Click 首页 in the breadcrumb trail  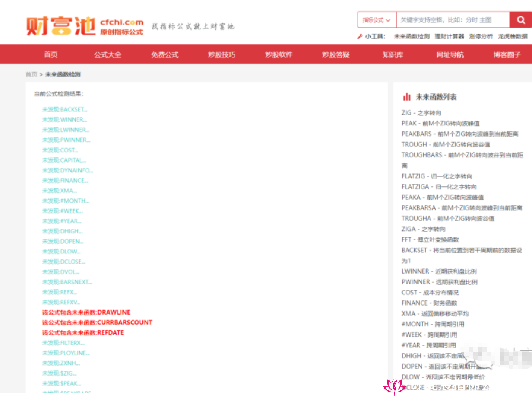pyautogui.click(x=31, y=74)
